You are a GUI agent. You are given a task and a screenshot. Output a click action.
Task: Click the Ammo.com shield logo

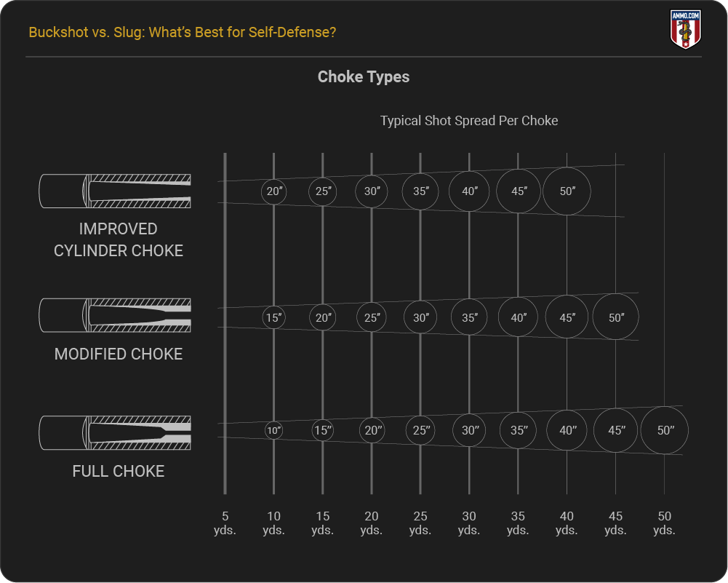(x=684, y=30)
